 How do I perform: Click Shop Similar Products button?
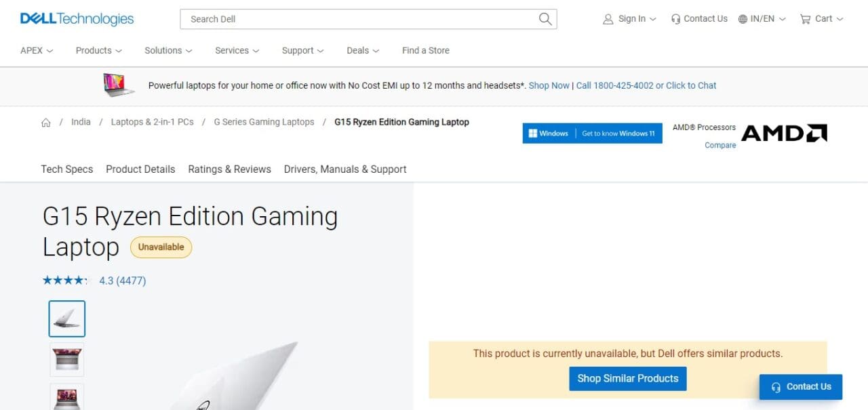click(x=628, y=378)
